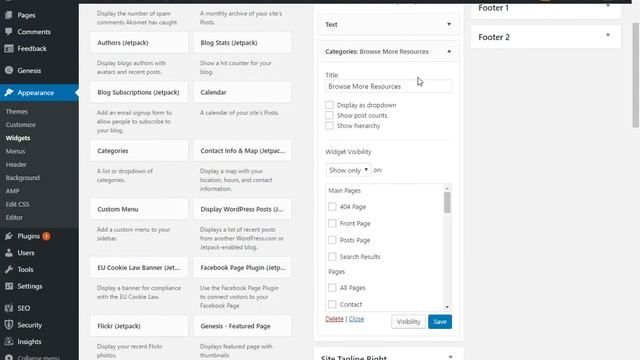Click the Delete widget link

point(334,319)
